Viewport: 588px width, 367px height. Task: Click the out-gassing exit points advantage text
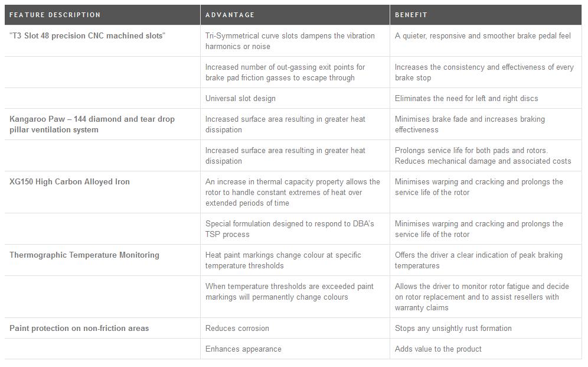click(285, 72)
